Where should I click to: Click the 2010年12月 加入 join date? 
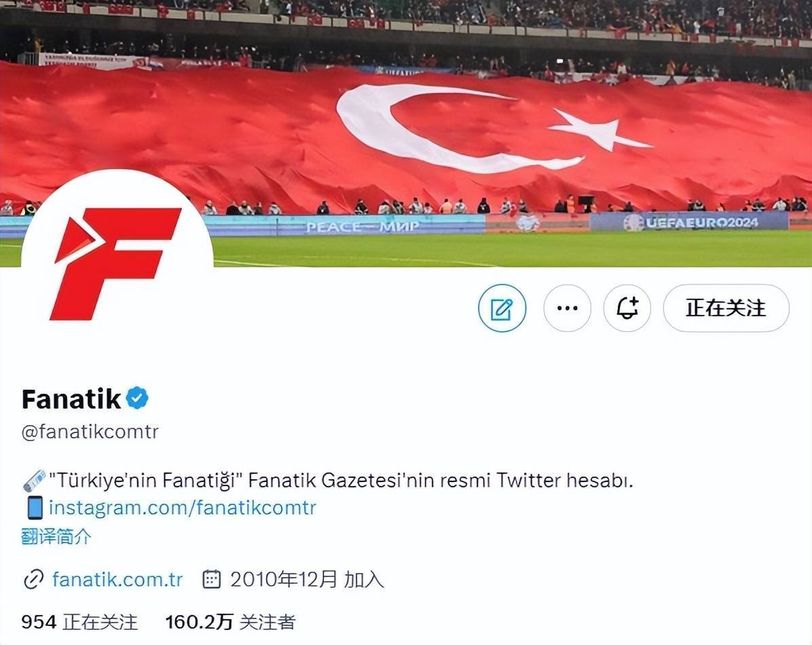pos(307,579)
